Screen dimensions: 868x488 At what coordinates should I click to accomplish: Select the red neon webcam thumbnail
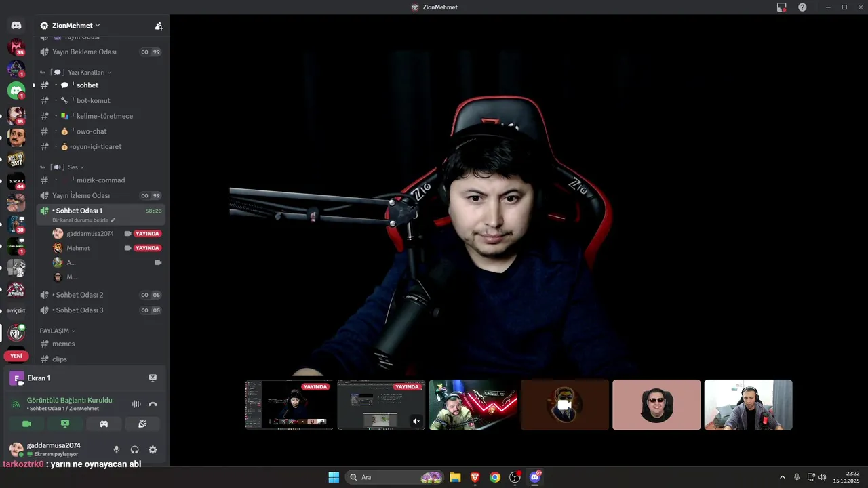click(473, 405)
